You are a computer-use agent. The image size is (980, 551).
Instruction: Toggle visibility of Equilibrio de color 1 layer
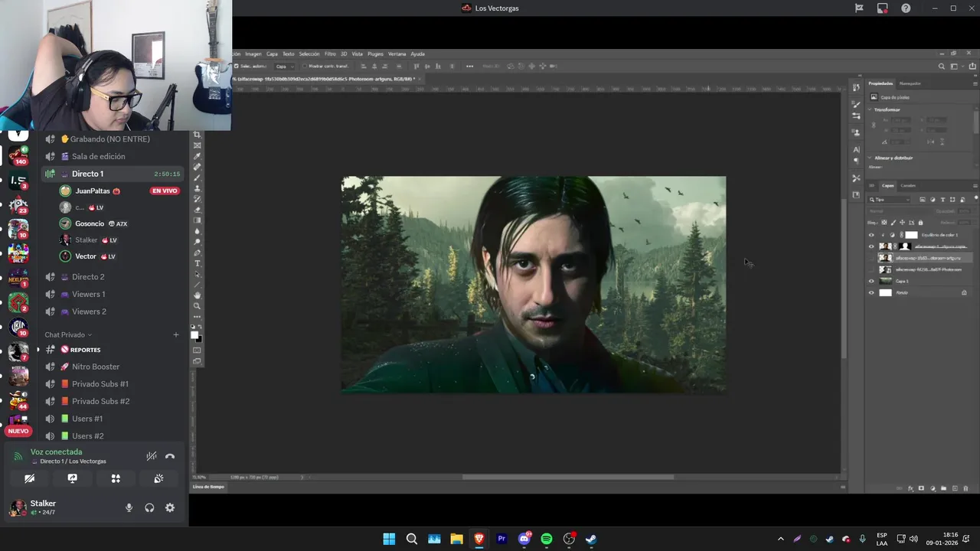point(871,235)
